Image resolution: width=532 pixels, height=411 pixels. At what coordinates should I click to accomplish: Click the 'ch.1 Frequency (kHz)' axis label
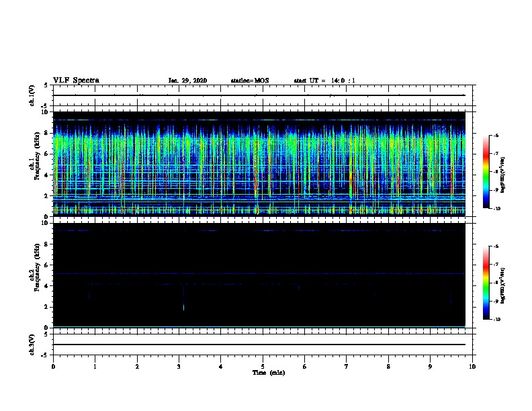tap(34, 156)
